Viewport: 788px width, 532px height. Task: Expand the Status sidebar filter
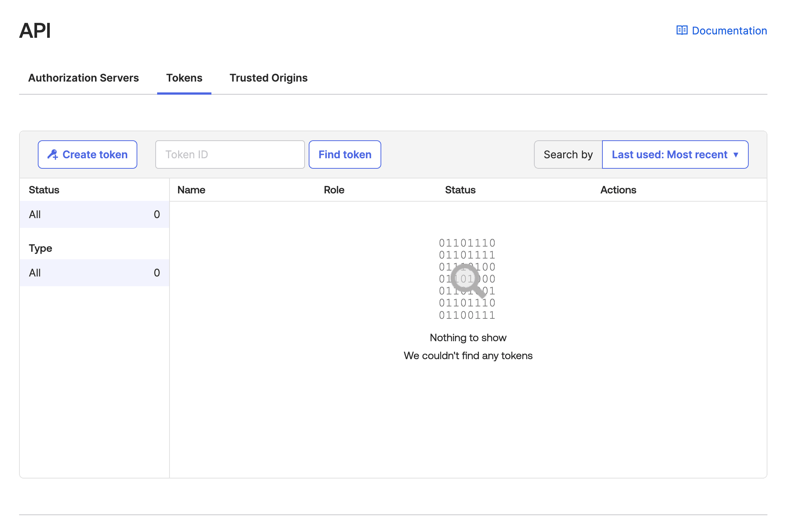pyautogui.click(x=45, y=189)
